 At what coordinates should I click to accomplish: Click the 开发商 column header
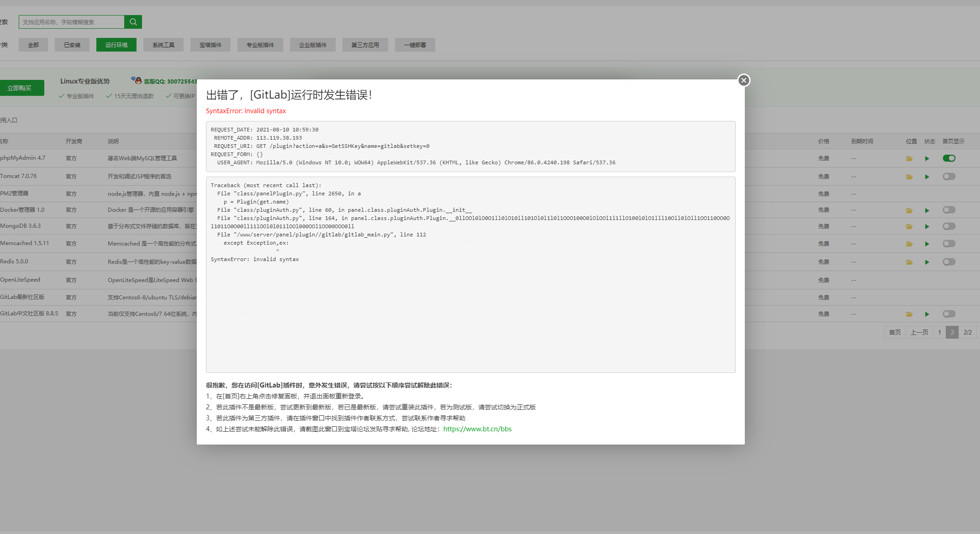coord(74,141)
